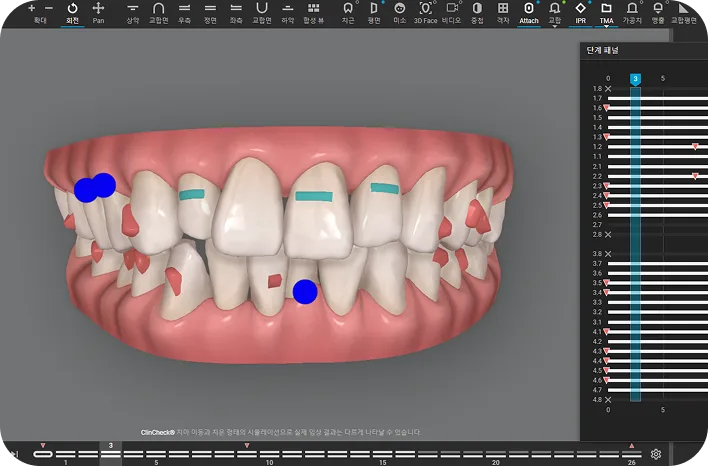Select tooth 3.3 row label
Viewport: 708px width, 466px height.
(597, 302)
